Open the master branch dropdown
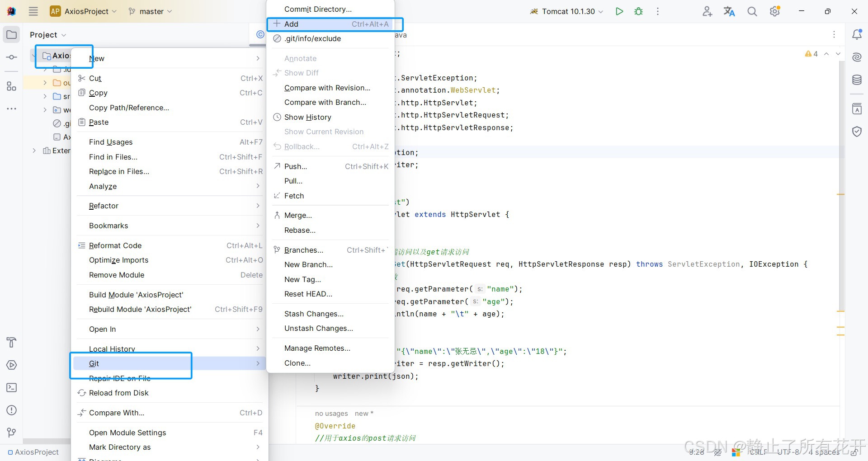868x461 pixels. (150, 11)
